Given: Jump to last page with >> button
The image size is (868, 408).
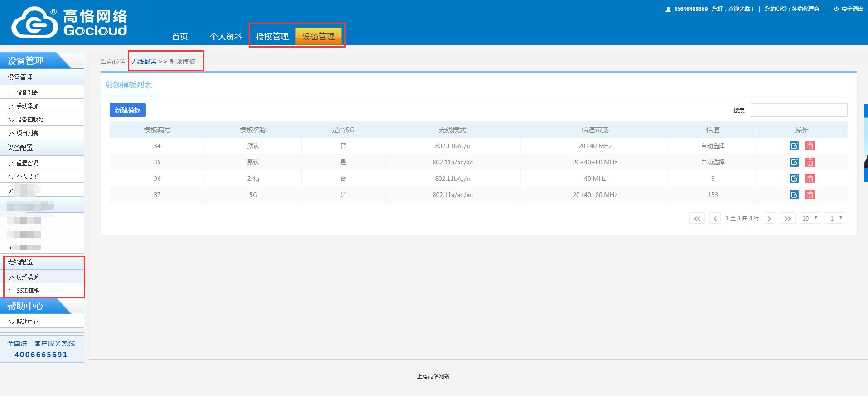Looking at the screenshot, I should pos(787,218).
